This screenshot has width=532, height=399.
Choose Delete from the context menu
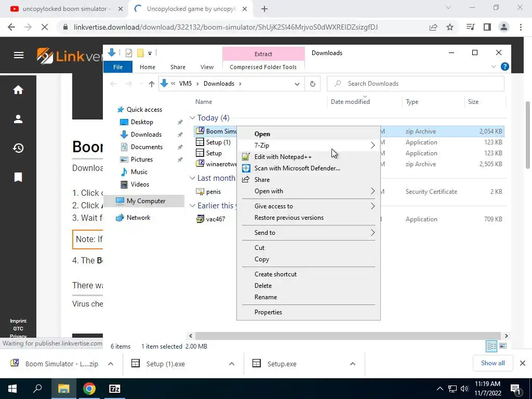tap(309, 286)
